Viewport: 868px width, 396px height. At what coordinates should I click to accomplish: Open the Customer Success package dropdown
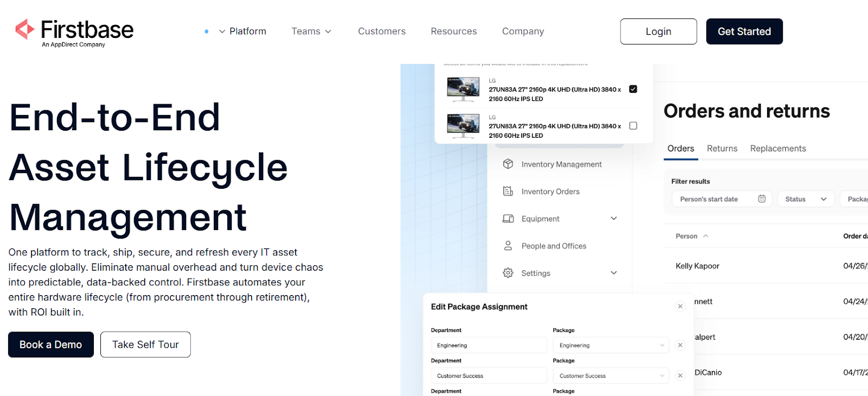pyautogui.click(x=611, y=375)
